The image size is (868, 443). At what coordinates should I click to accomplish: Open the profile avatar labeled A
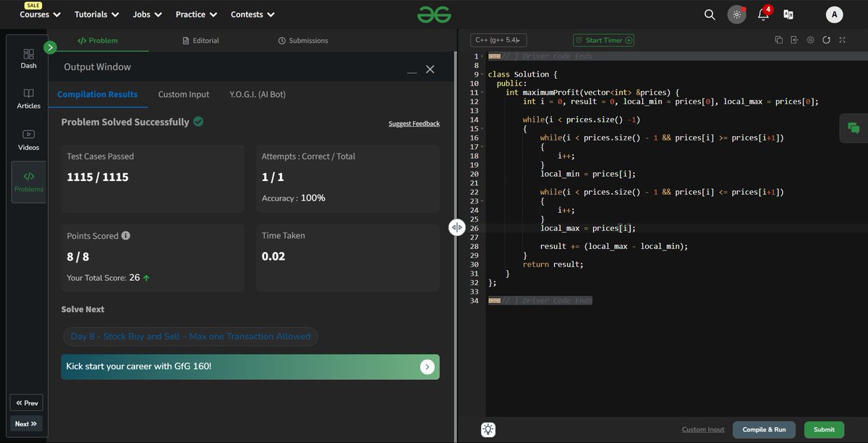click(834, 14)
